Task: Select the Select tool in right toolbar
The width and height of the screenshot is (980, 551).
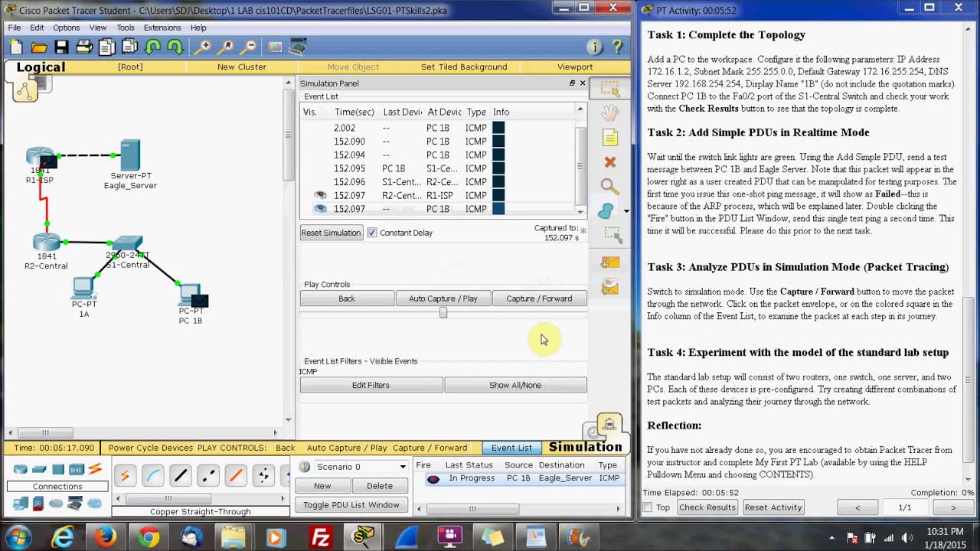Action: pos(610,89)
